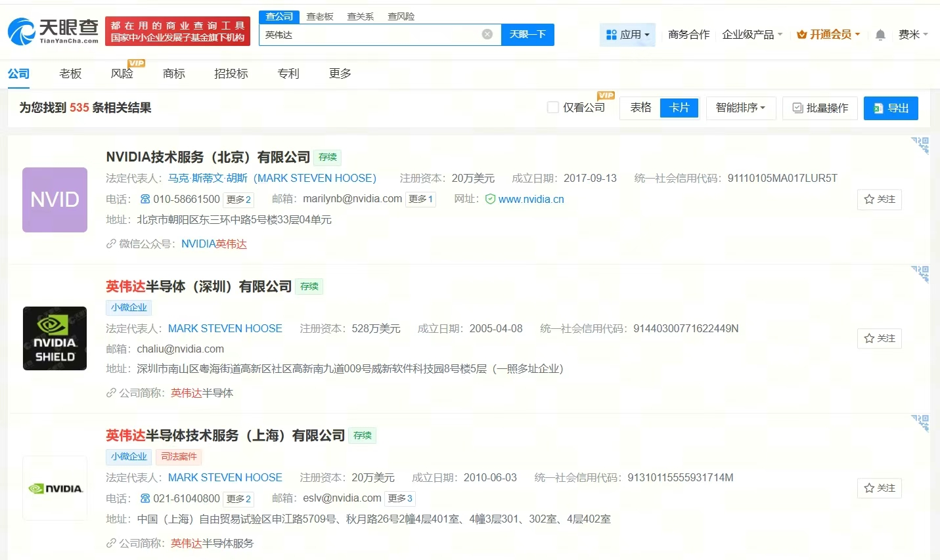Screen dimensions: 940x560
Task: Click the 天眼一下 search button
Action: (x=527, y=34)
